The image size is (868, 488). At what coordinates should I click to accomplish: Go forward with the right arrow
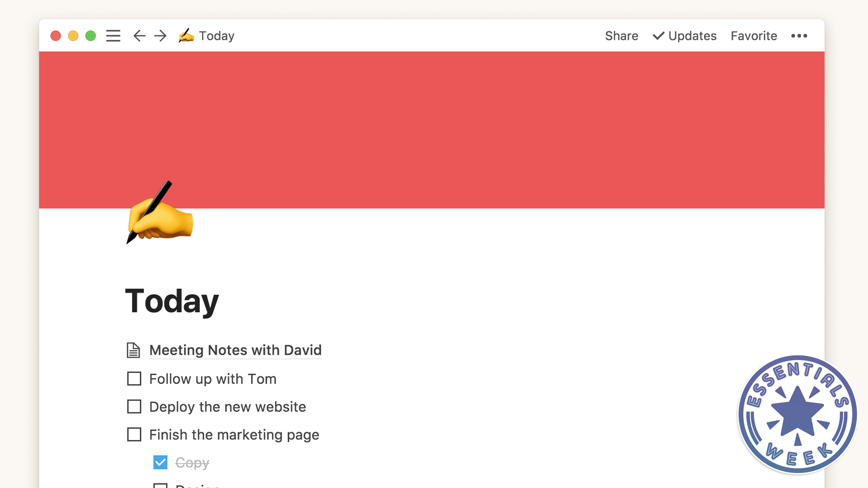coord(160,36)
